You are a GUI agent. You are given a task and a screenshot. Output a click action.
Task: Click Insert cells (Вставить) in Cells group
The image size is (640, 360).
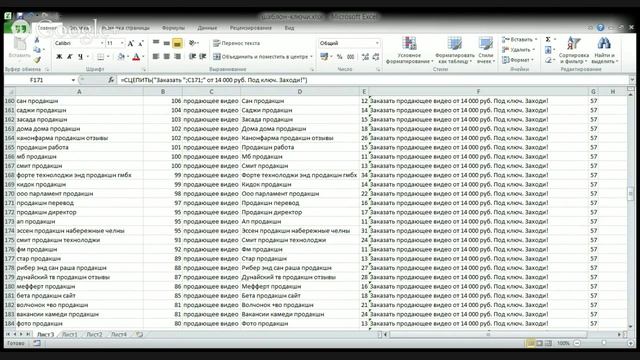pos(520,40)
